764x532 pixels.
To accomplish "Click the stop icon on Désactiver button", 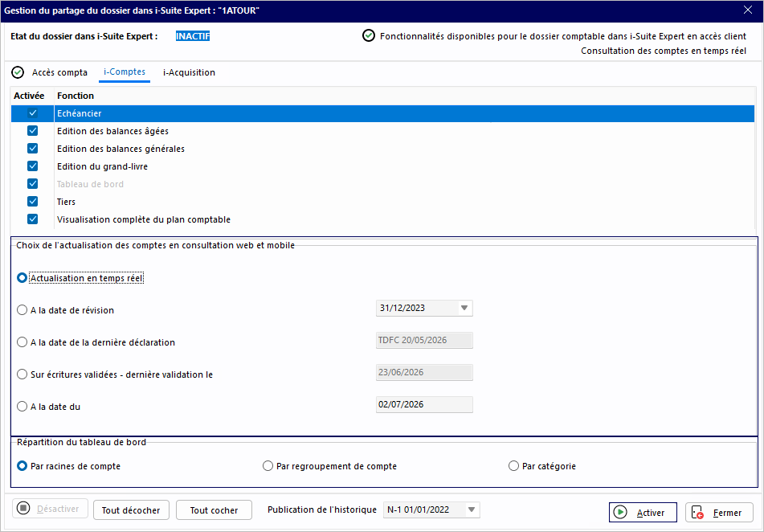I will [x=23, y=508].
